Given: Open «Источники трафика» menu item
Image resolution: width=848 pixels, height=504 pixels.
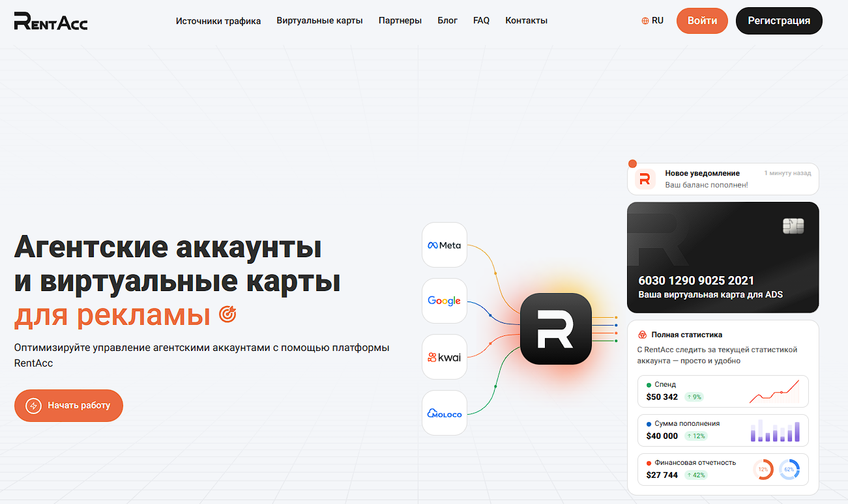Looking at the screenshot, I should point(218,21).
